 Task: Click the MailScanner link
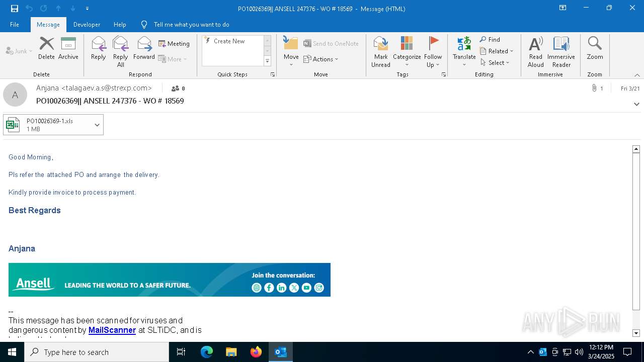[x=112, y=330]
